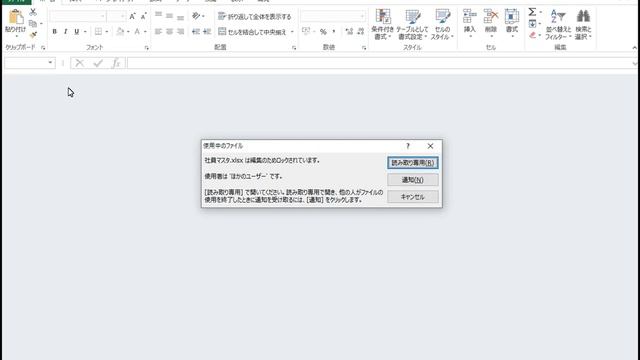The height and width of the screenshot is (360, 640).
Task: Click the Accounting Number Format icon
Action: click(306, 31)
